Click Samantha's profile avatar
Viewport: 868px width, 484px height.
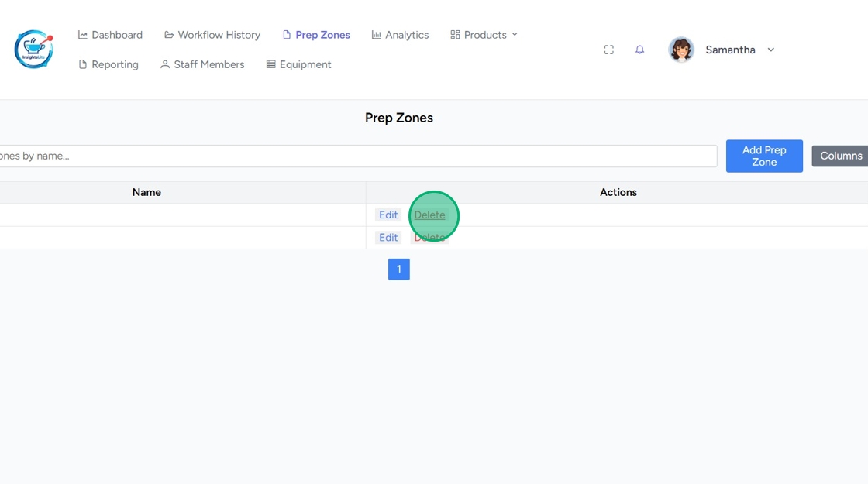681,50
